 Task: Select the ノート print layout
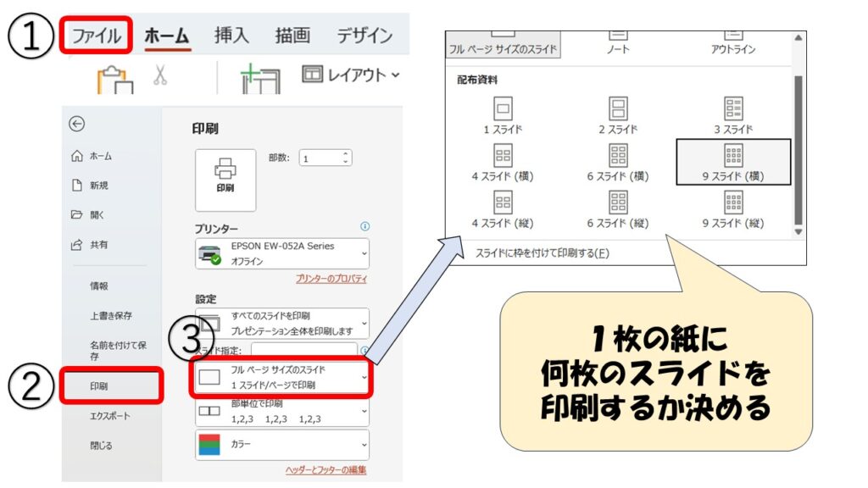pos(618,44)
